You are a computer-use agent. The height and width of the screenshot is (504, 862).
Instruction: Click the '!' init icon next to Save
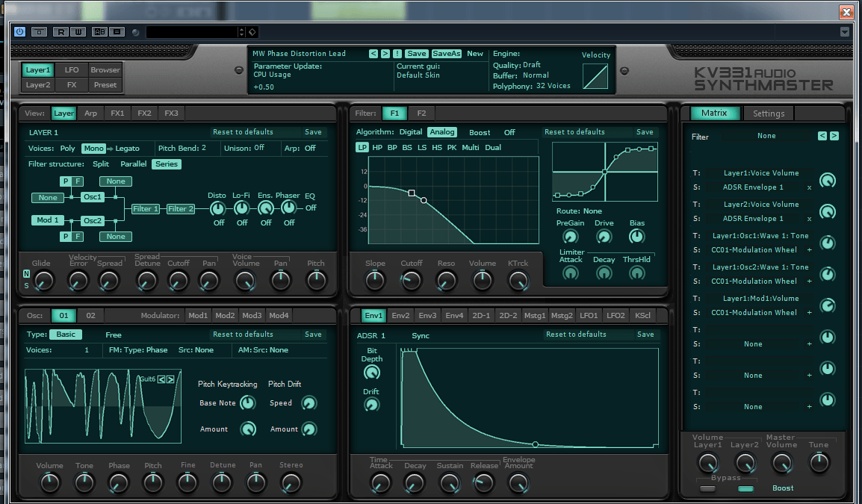click(397, 54)
